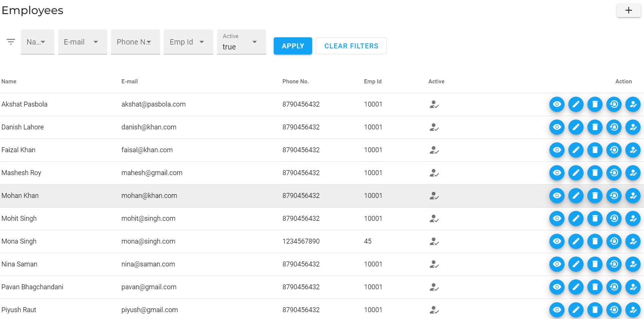The image size is (644, 319).
Task: View details of Akshat Pasbola
Action: (x=557, y=104)
